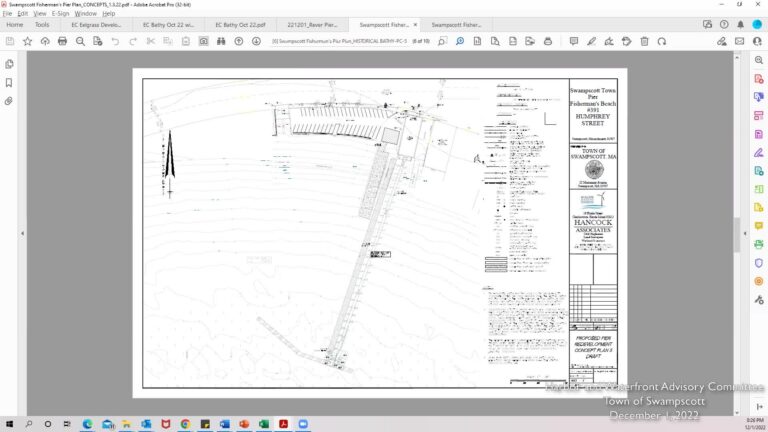This screenshot has width=768, height=432.
Task: Click the Print icon in the toolbar
Action: tap(62, 41)
